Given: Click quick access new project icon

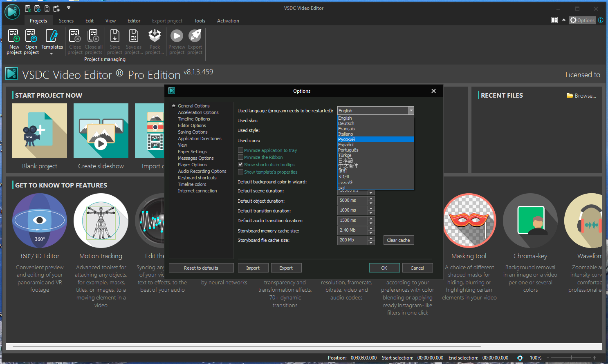Looking at the screenshot, I should pos(28,8).
